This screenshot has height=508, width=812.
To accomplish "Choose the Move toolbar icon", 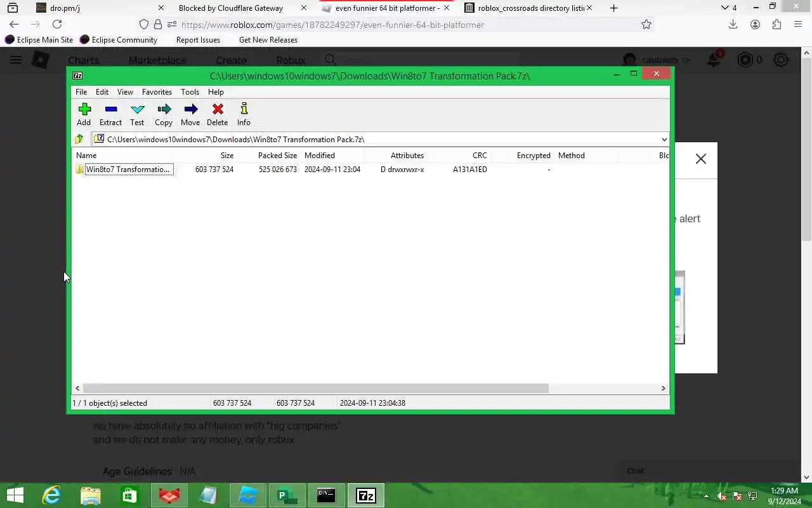I will tap(190, 114).
